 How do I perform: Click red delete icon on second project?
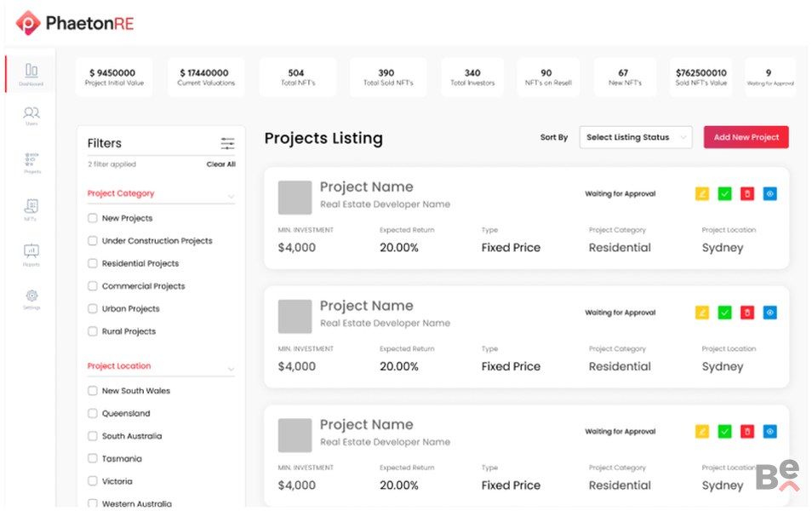click(746, 313)
